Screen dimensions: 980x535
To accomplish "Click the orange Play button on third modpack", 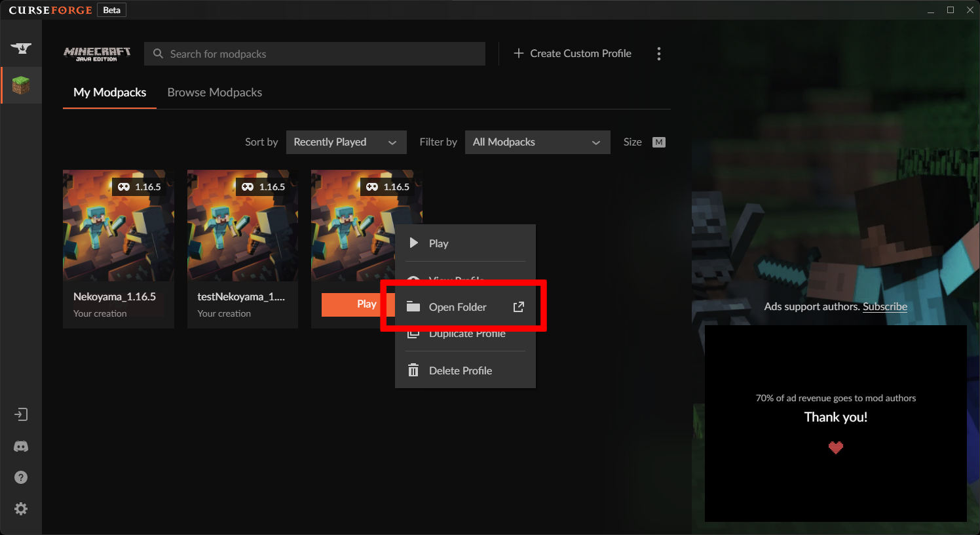I will click(358, 304).
